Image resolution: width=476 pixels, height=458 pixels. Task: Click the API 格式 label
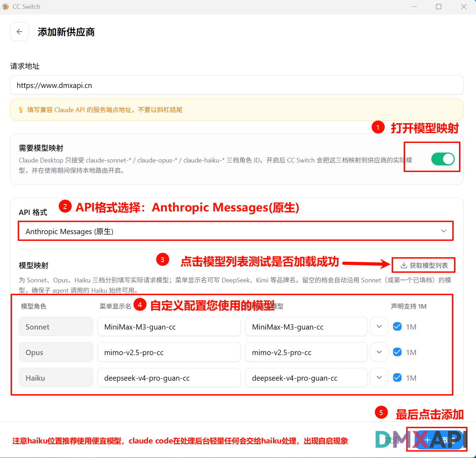(33, 212)
